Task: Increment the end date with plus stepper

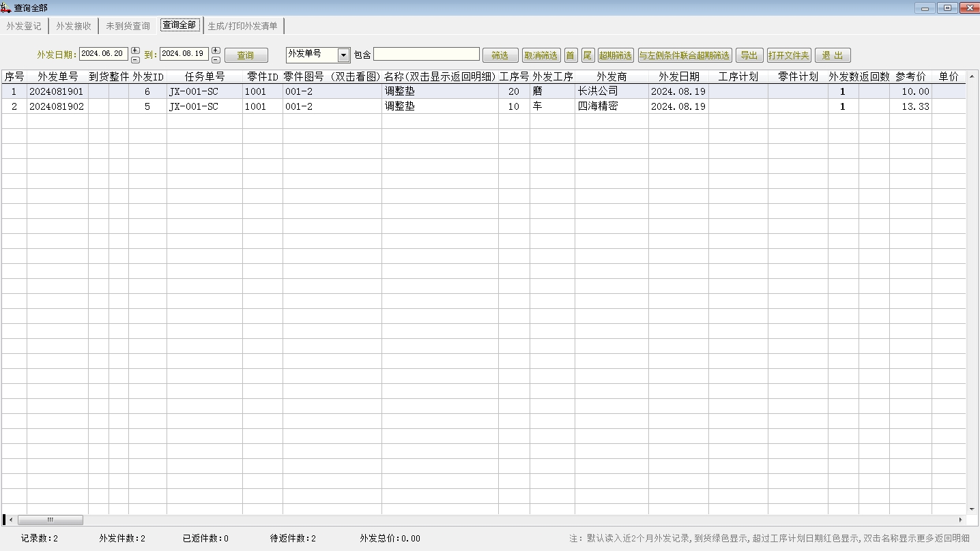Action: click(216, 50)
